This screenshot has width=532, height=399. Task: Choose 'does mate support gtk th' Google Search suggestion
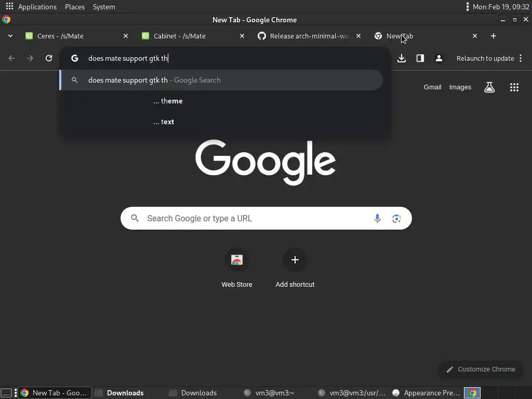click(x=221, y=80)
